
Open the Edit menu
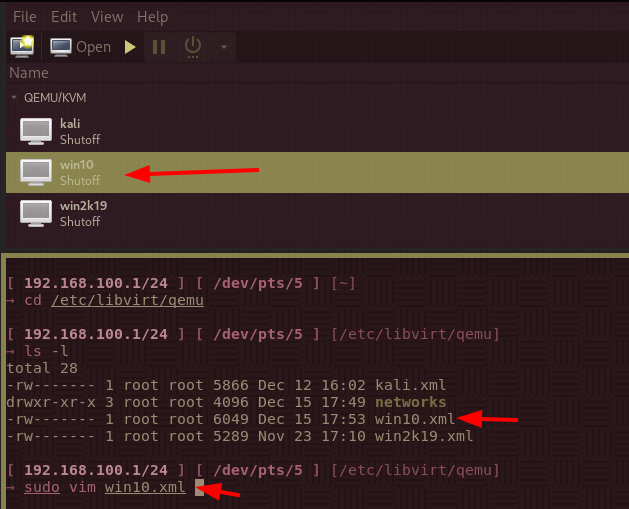(x=64, y=17)
